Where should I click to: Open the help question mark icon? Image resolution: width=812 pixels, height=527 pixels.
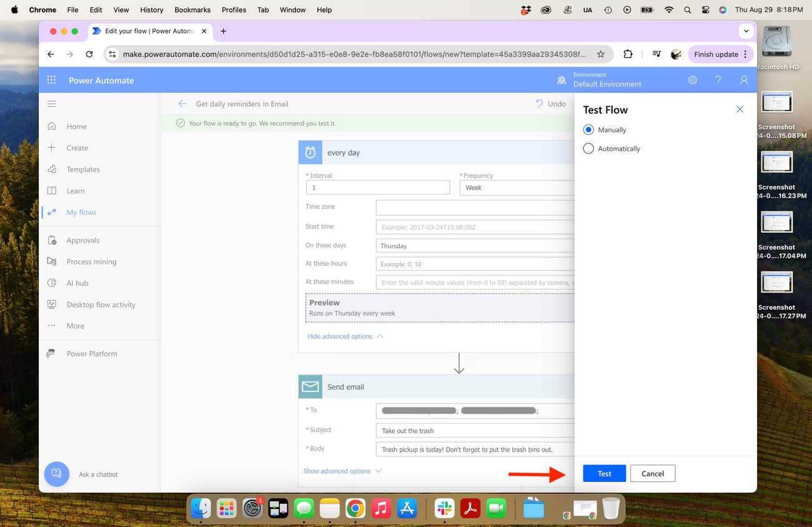[x=718, y=80]
